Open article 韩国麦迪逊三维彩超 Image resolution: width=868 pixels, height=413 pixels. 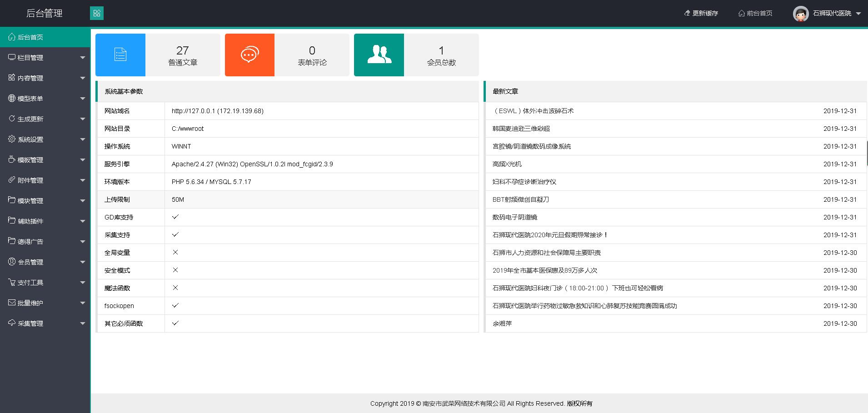pos(521,129)
